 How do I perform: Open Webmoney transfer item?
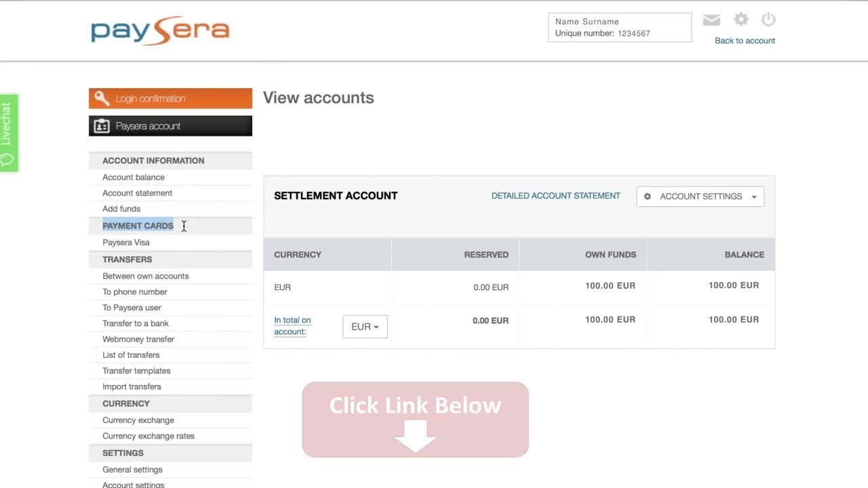point(138,340)
